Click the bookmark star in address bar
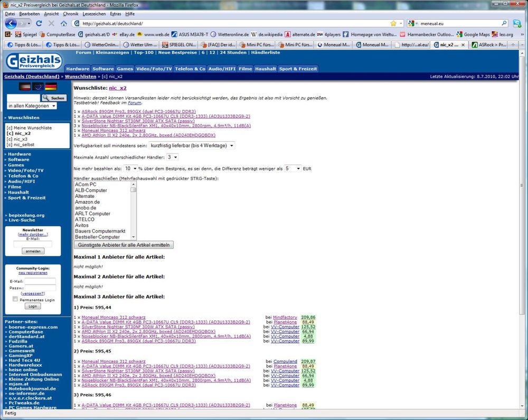This screenshot has width=528, height=420. click(393, 23)
